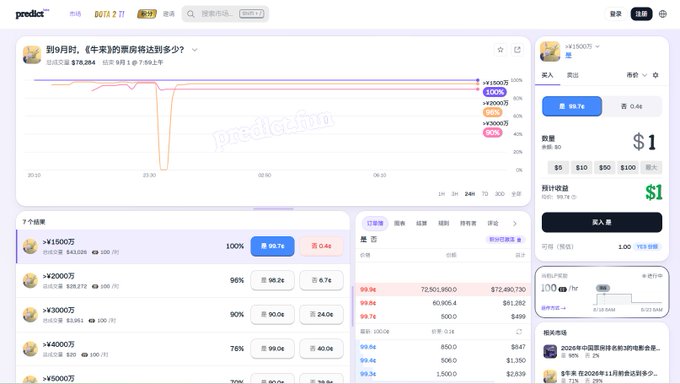The height and width of the screenshot is (384, 680).
Task: Favorite this market with the star icon
Action: (x=500, y=50)
